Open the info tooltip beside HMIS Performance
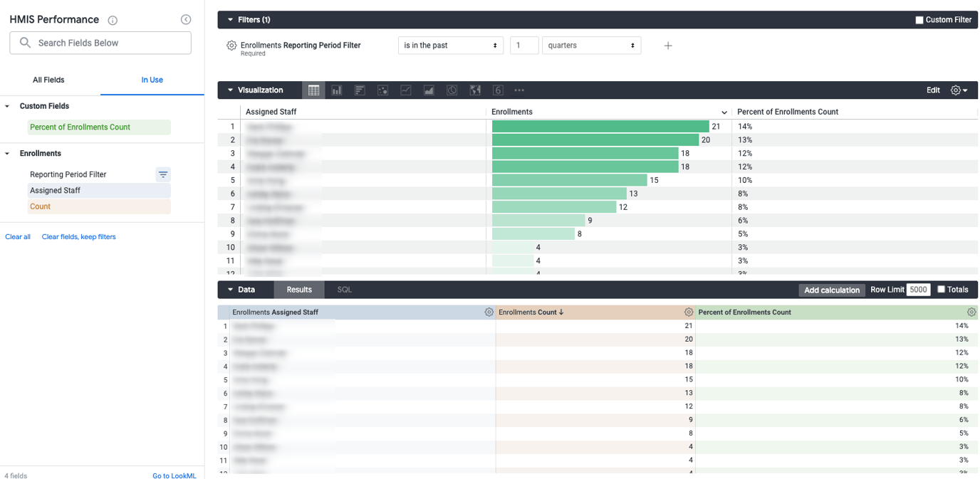 113,20
